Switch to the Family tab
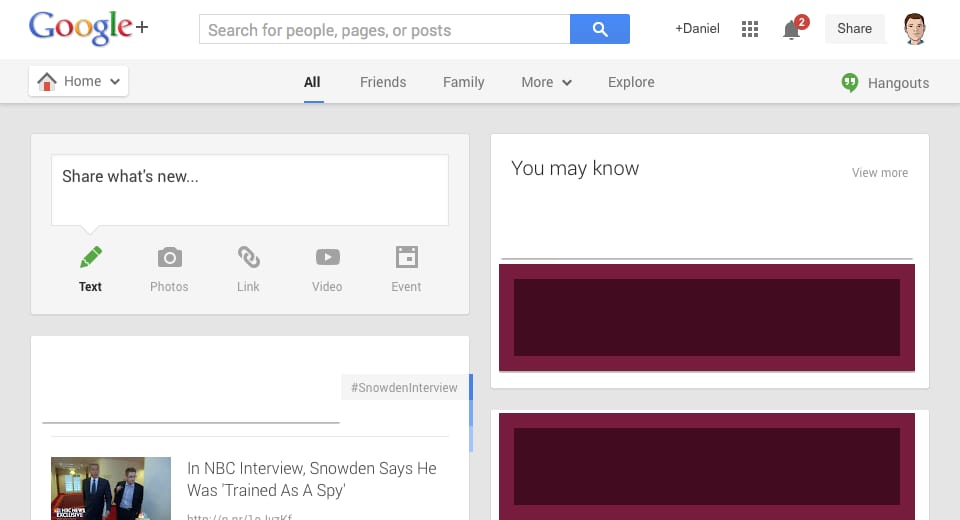This screenshot has width=960, height=520. [x=463, y=82]
